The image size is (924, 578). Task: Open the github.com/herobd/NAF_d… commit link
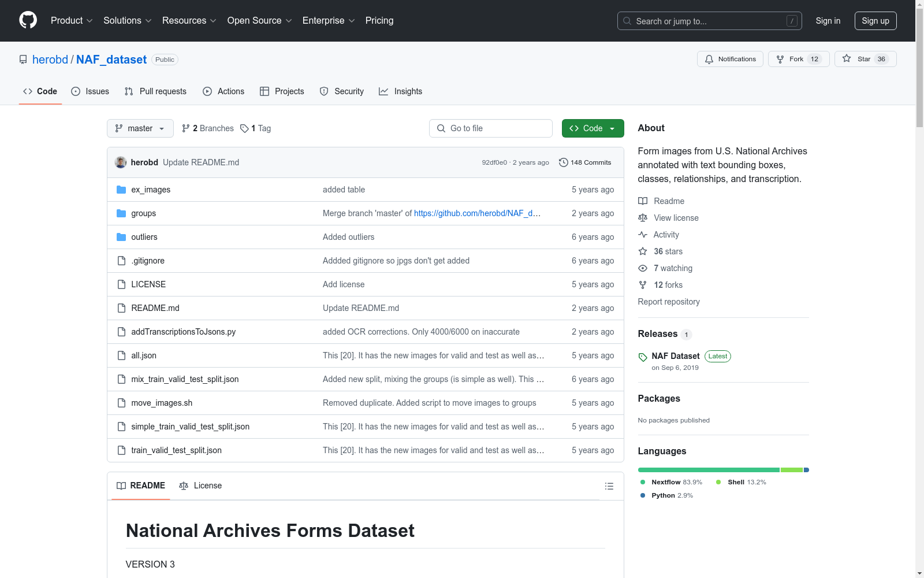click(478, 213)
